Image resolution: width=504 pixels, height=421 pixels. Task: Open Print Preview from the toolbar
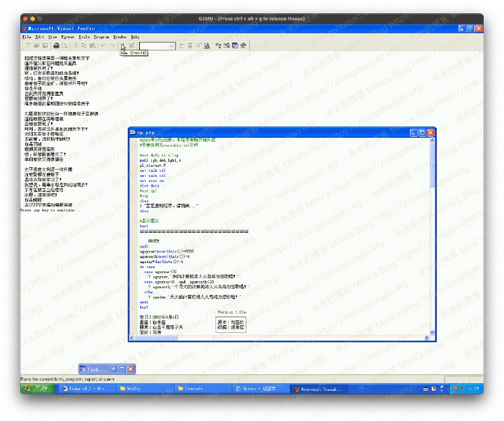pos(65,45)
